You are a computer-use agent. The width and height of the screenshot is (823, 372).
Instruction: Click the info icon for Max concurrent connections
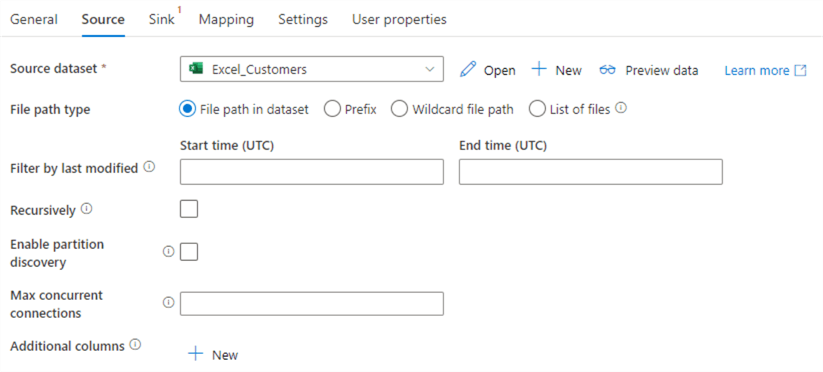[x=168, y=303]
